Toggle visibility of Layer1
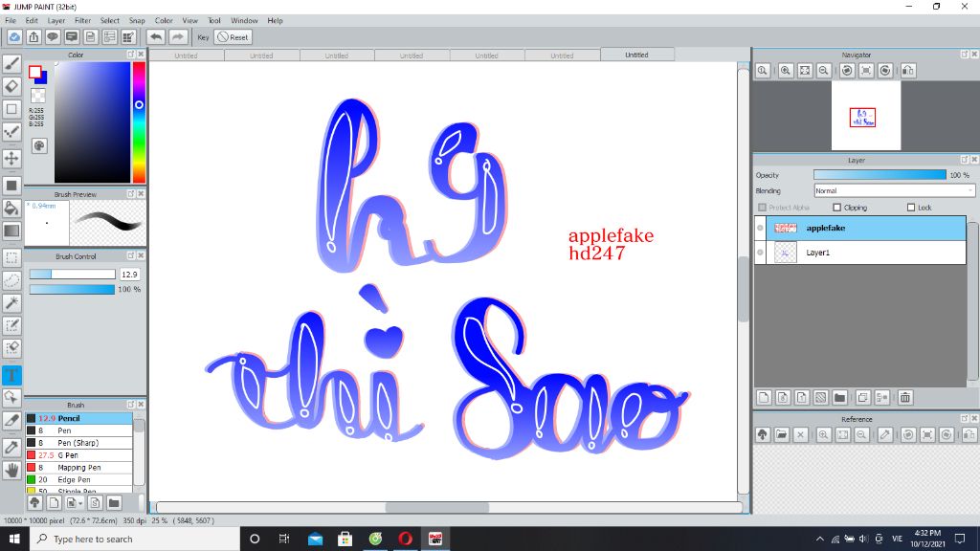The image size is (980, 551). pyautogui.click(x=760, y=253)
